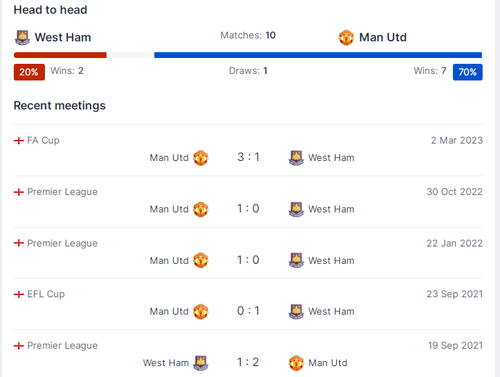Click the red West Ham wins bar

coord(60,55)
